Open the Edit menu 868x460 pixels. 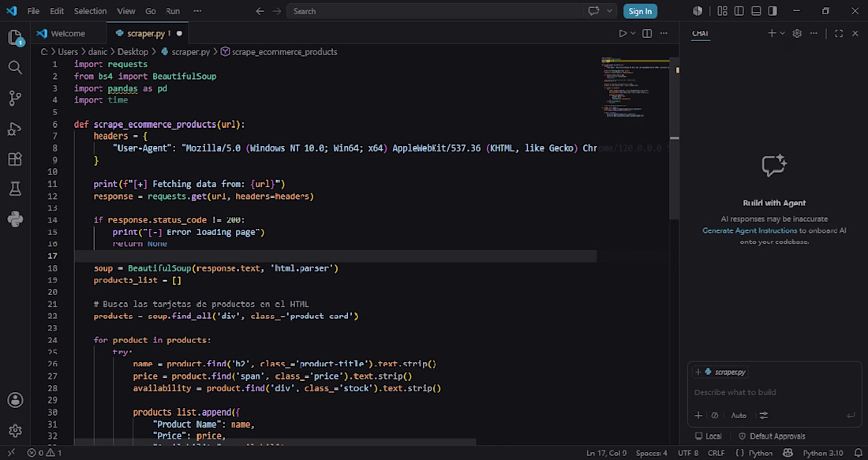pos(57,11)
